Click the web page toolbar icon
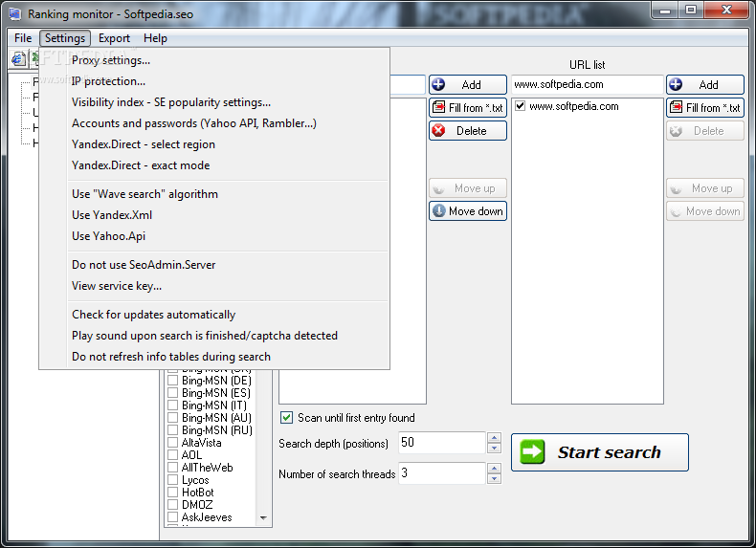The image size is (756, 548). pos(18,58)
